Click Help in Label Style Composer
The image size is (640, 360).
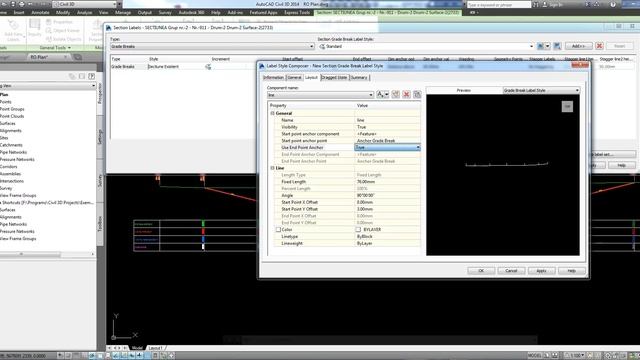(571, 271)
